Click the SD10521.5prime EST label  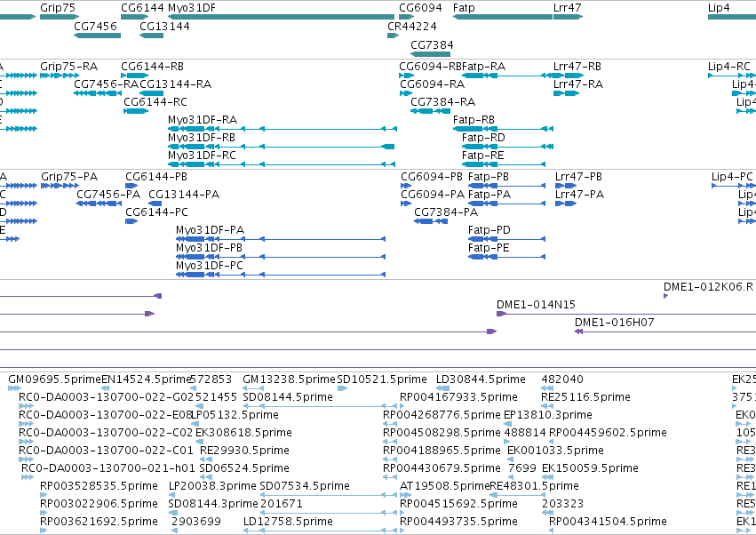tap(382, 379)
